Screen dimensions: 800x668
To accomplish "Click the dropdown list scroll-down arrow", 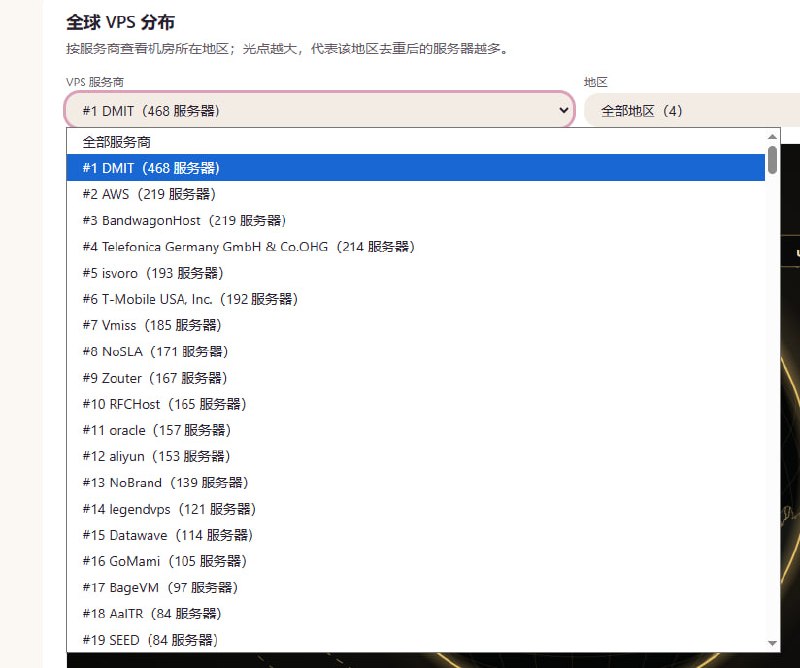I will (772, 644).
